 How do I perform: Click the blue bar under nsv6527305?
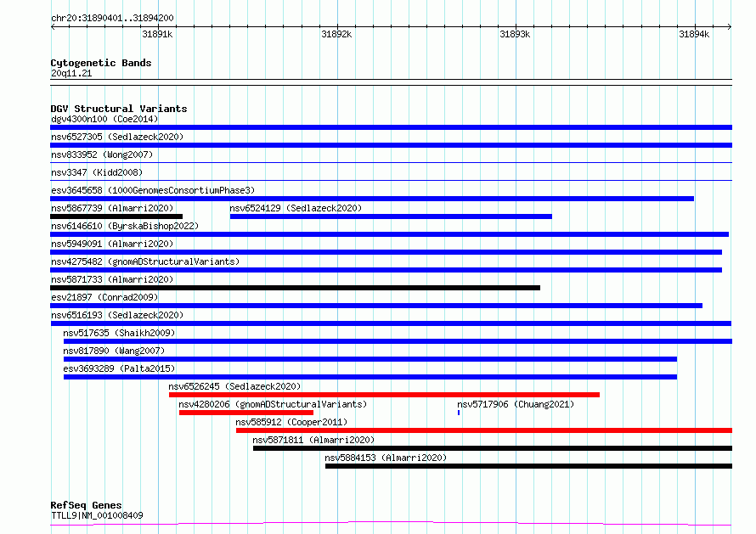click(391, 145)
